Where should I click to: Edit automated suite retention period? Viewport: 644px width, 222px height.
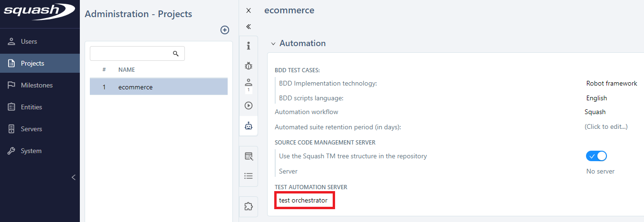point(606,127)
